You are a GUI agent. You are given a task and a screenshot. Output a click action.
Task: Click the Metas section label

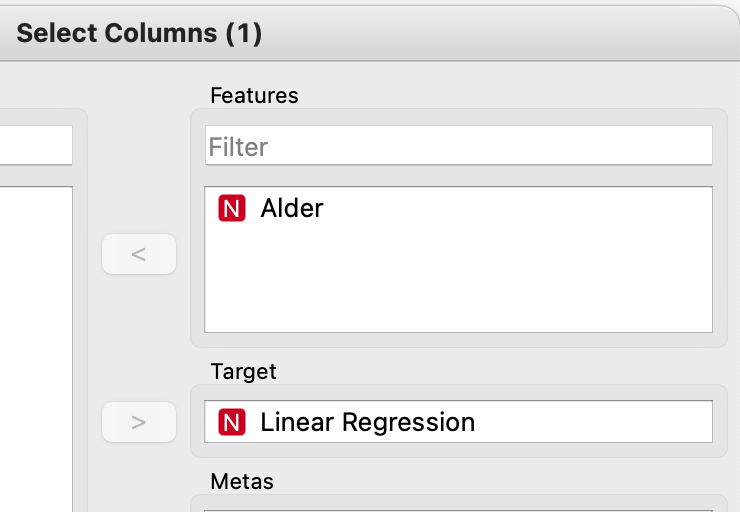coord(242,482)
